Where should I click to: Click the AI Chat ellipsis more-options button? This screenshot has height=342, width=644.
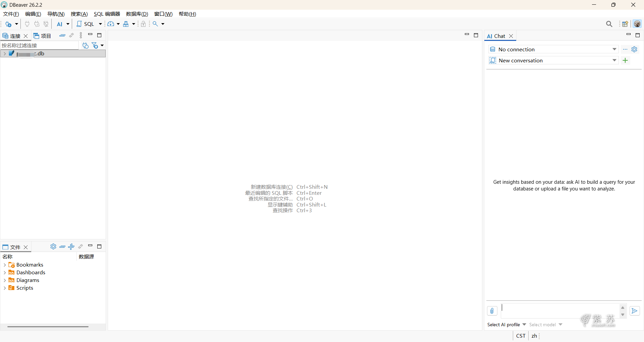pos(625,49)
